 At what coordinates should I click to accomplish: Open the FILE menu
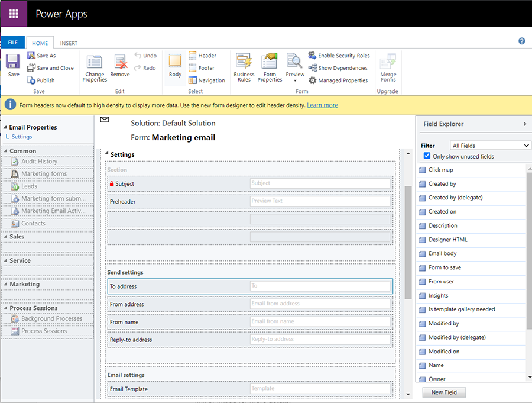pyautogui.click(x=13, y=42)
